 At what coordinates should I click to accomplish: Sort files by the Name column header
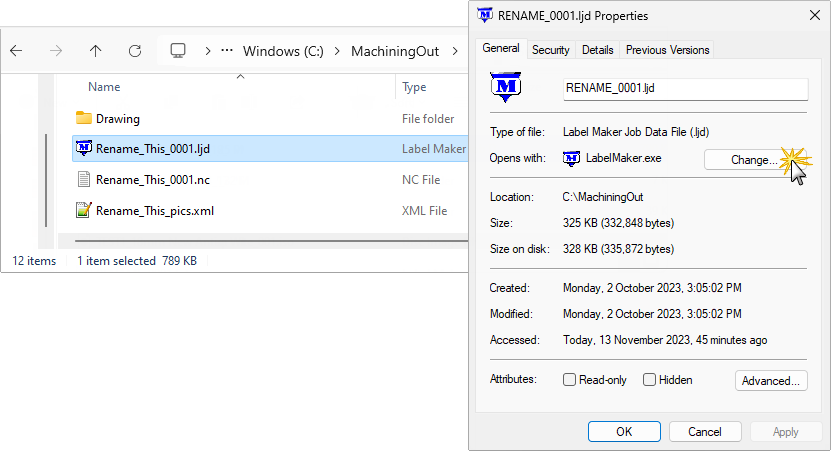point(104,87)
